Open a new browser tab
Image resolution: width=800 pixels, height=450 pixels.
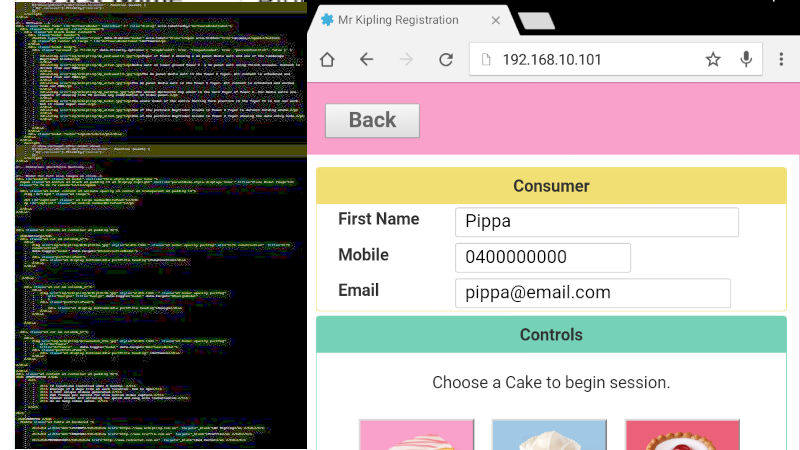pos(536,21)
